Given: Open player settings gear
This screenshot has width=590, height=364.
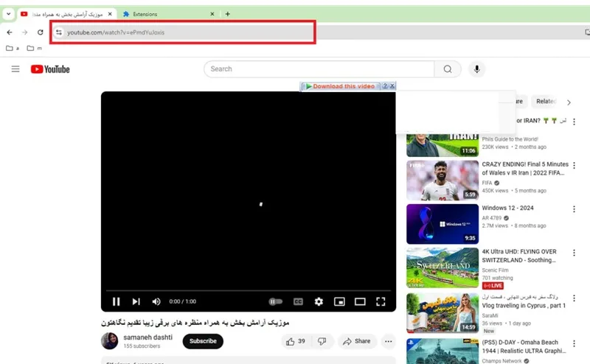Looking at the screenshot, I should [x=319, y=301].
